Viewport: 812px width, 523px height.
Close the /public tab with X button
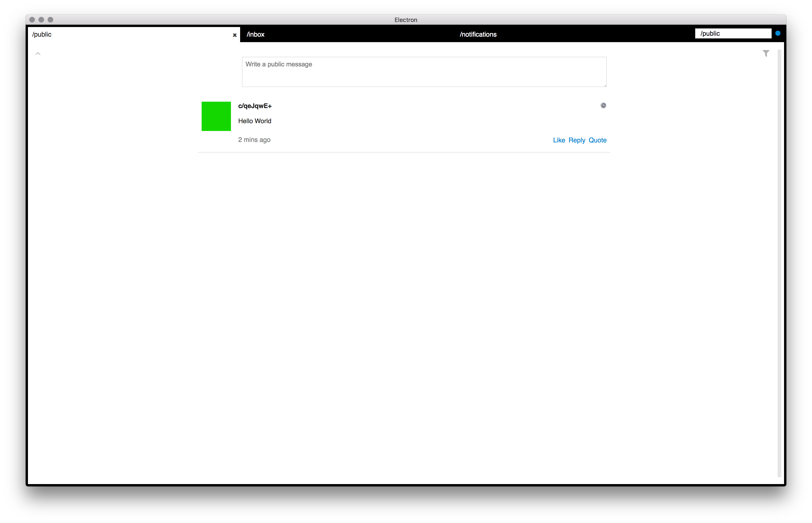[x=234, y=34]
